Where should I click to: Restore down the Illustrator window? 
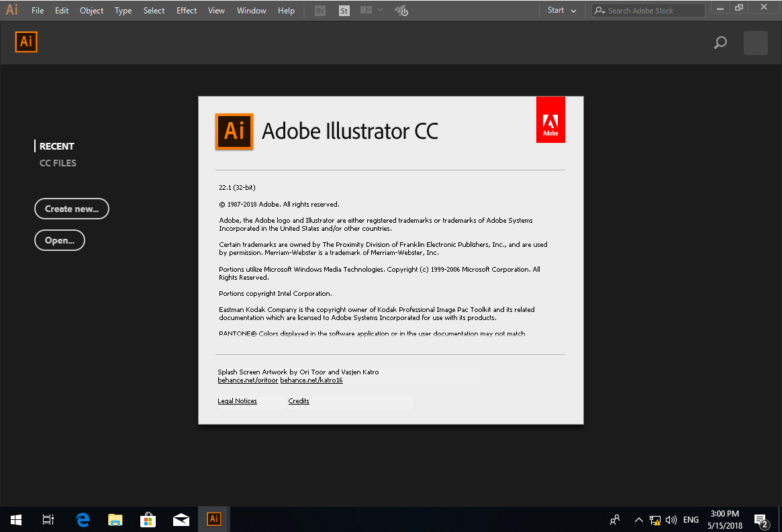(x=739, y=7)
